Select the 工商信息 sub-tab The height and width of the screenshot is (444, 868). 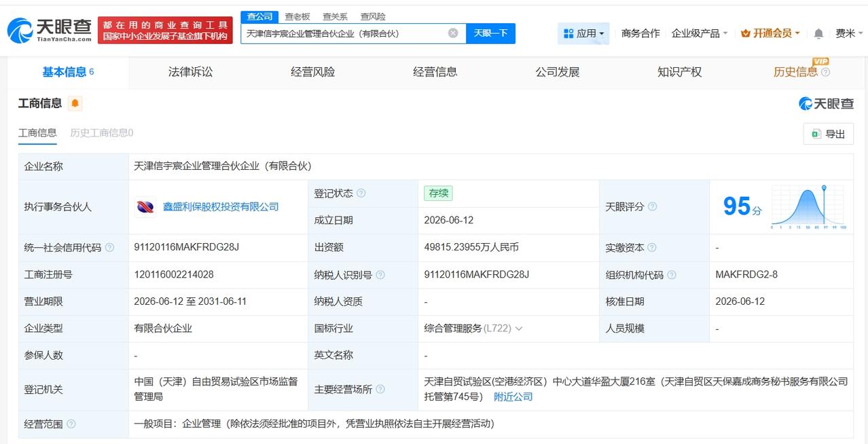[37, 133]
